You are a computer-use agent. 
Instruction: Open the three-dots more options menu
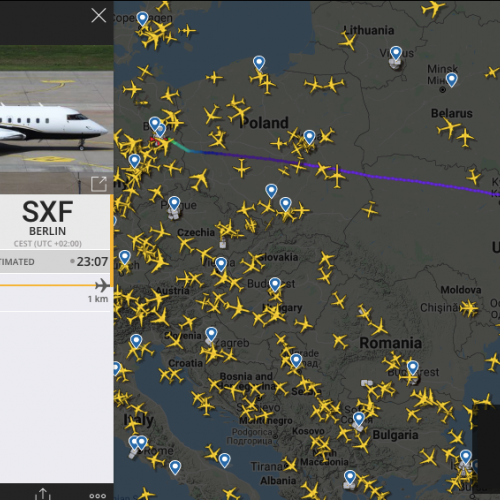coord(98,496)
